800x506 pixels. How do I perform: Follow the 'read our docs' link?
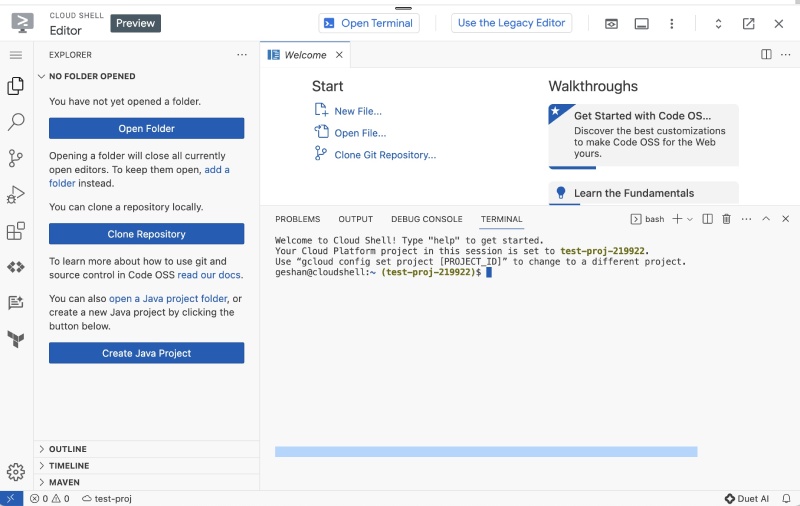[209, 275]
